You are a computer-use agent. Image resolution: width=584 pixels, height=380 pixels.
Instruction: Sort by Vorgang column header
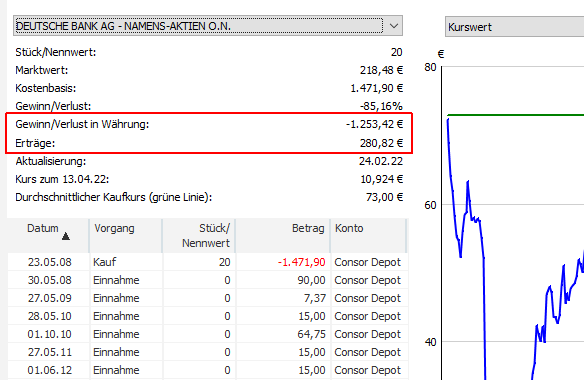pos(126,235)
